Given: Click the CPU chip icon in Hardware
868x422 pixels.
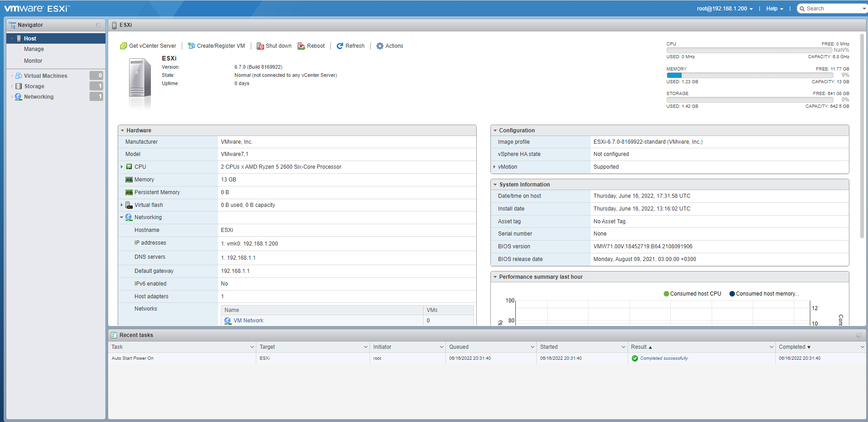Looking at the screenshot, I should tap(129, 167).
